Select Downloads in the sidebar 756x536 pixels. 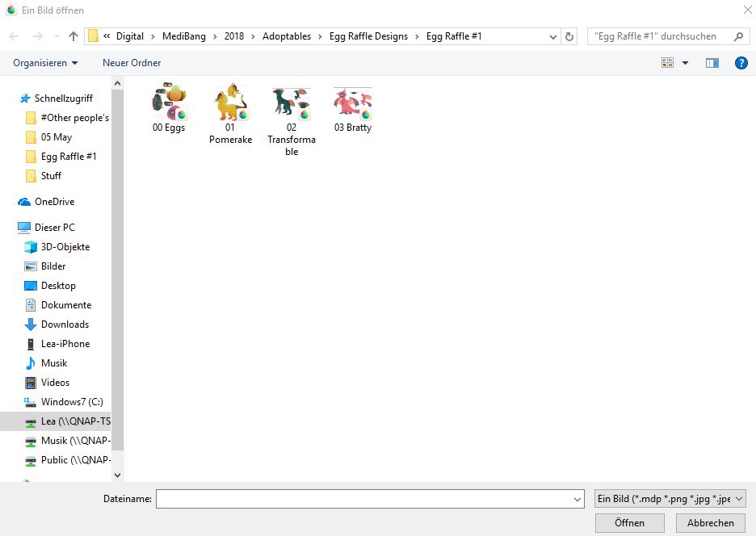tap(65, 325)
